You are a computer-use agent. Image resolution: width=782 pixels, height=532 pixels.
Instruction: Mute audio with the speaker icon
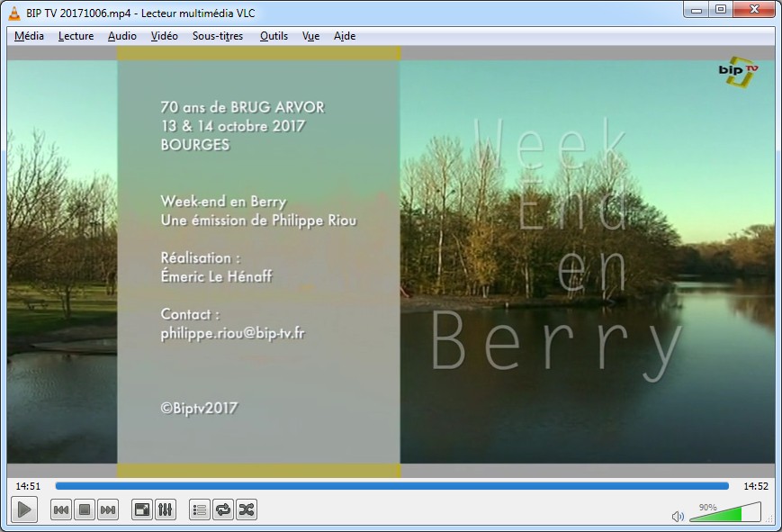pyautogui.click(x=678, y=516)
